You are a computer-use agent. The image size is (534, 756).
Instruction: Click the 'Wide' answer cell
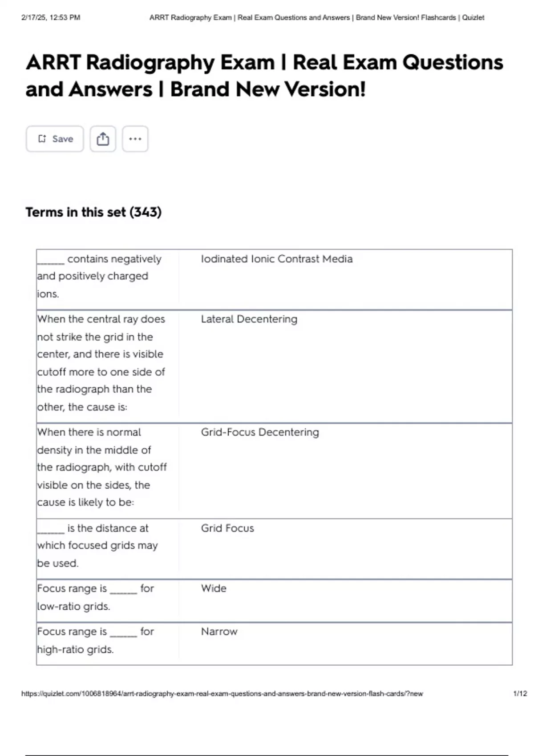tap(214, 588)
